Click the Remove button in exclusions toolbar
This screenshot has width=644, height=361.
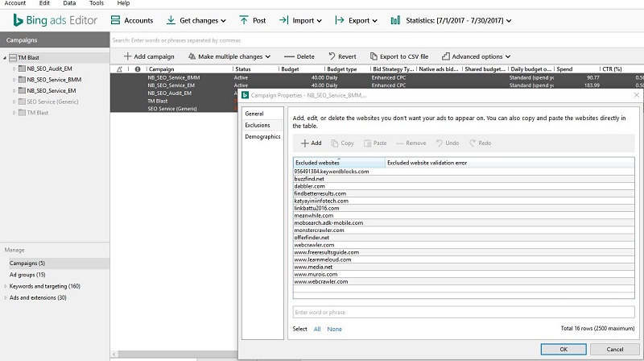click(x=411, y=143)
